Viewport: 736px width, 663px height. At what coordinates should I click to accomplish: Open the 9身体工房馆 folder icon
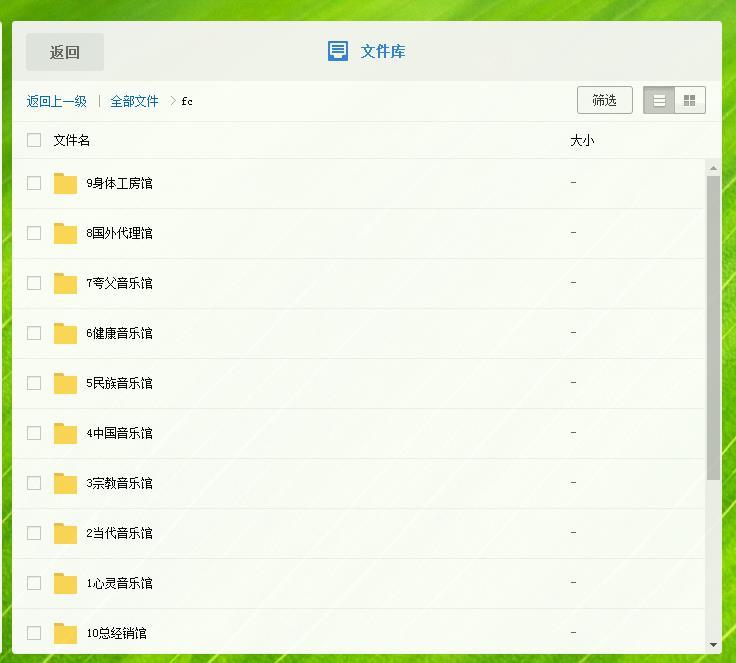[x=65, y=183]
